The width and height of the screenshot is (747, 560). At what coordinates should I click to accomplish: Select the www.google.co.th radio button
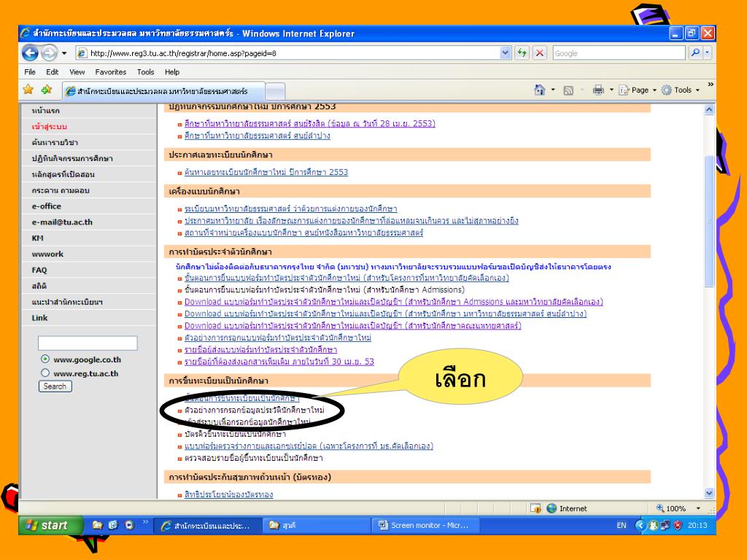point(45,359)
